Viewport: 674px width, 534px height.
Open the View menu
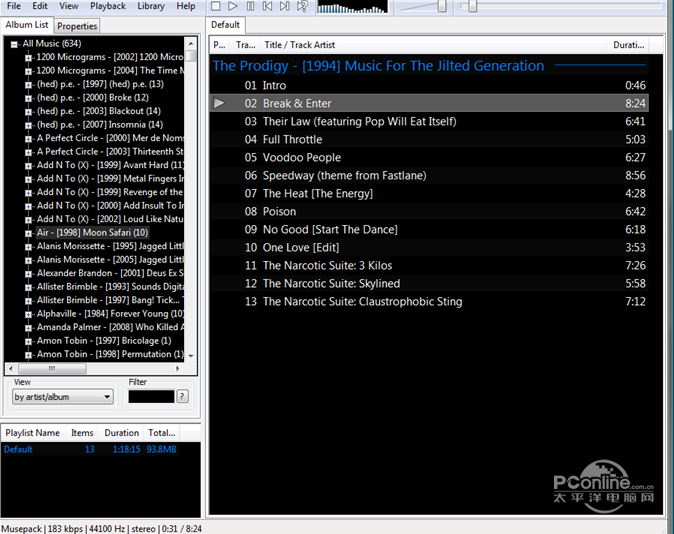[x=69, y=6]
